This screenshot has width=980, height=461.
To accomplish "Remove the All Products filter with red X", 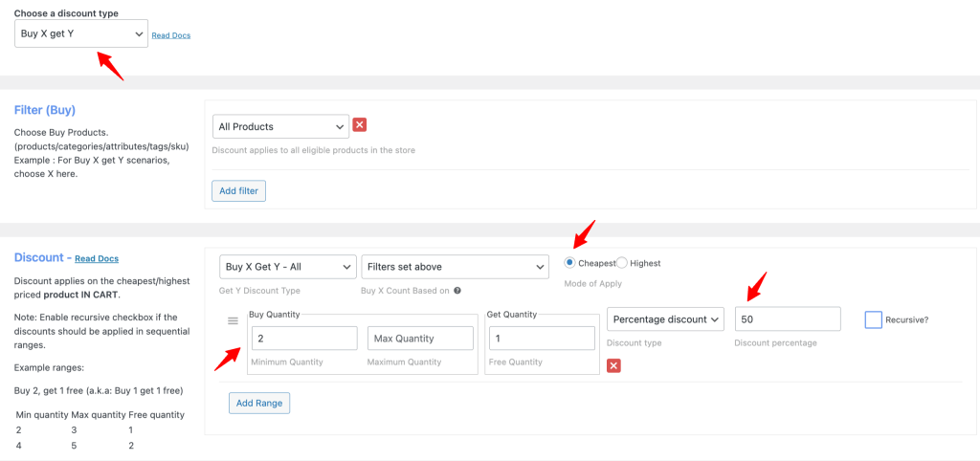I will pos(360,125).
